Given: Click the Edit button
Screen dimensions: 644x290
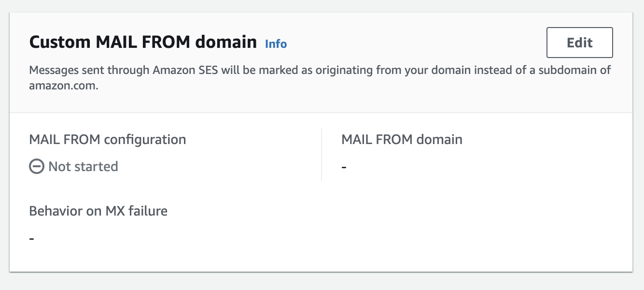Looking at the screenshot, I should point(579,43).
